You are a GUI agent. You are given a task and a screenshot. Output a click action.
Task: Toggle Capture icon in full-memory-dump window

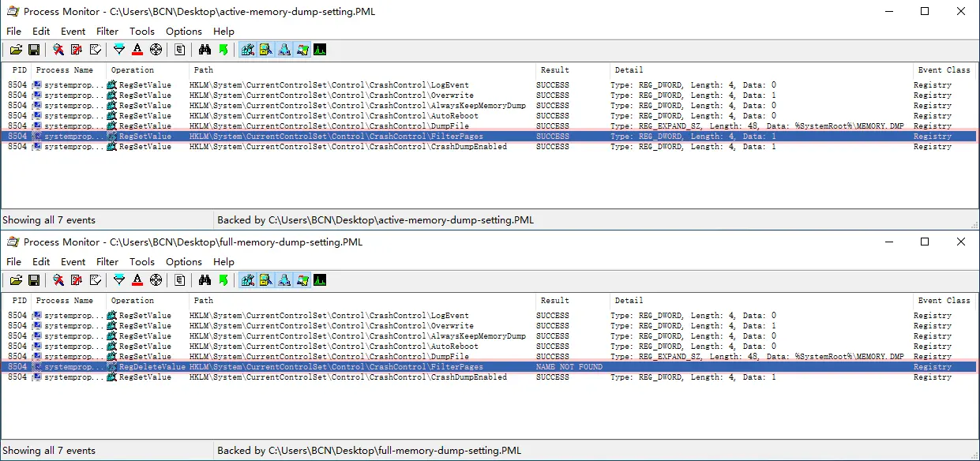pyautogui.click(x=58, y=280)
